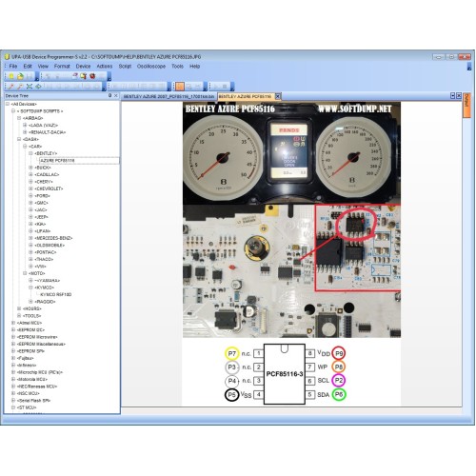Screen dimensions: 476x476
Task: Click the yellow document copy toolbar icon
Action: click(83, 76)
